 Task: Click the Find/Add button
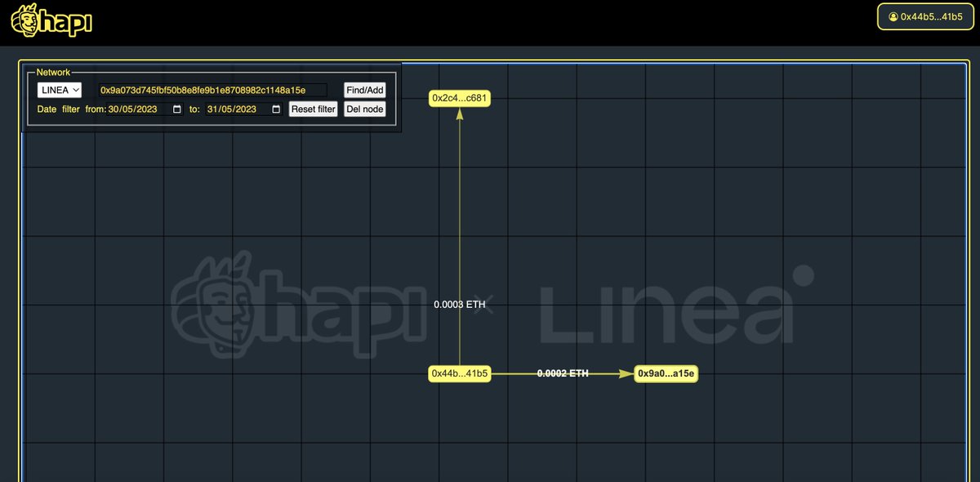364,90
